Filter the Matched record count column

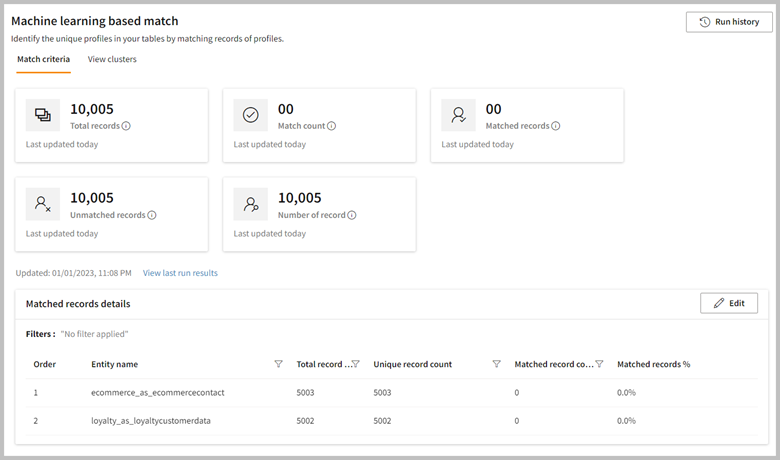pyautogui.click(x=599, y=364)
